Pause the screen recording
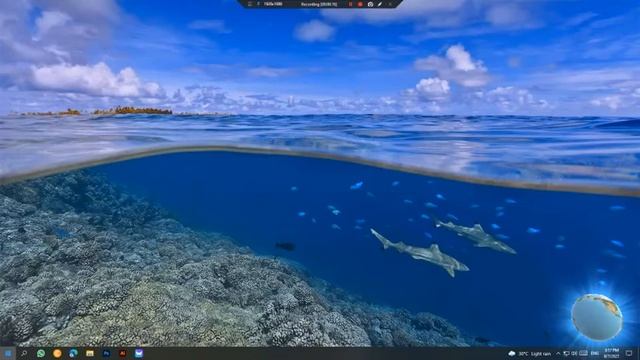The image size is (640, 360). (351, 4)
